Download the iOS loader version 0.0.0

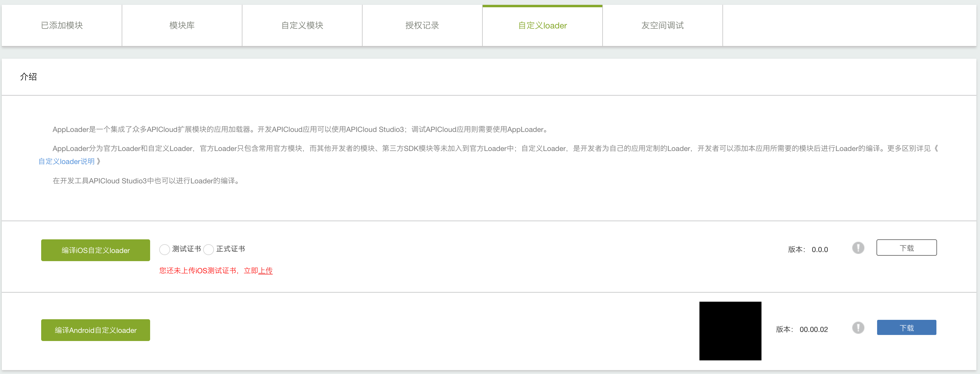[906, 248]
